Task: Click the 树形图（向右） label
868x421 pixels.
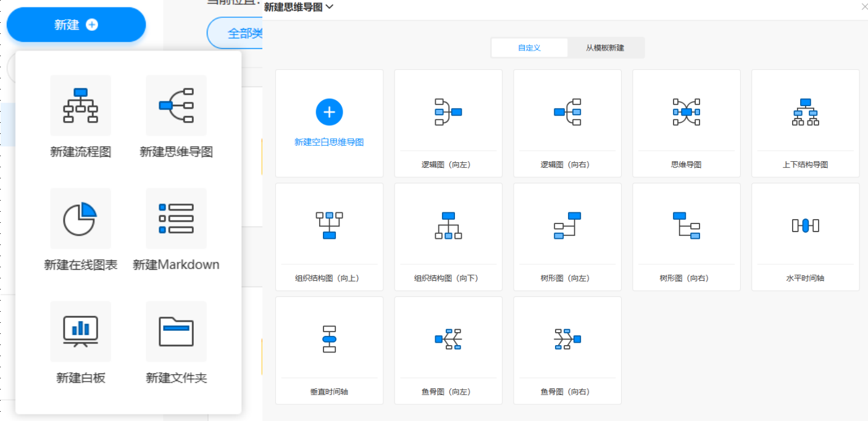Action: coord(686,278)
